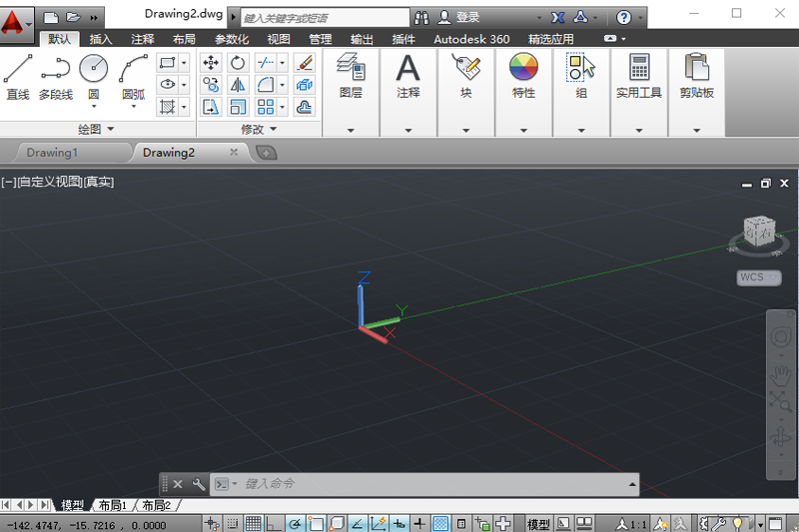Expand the Draw (绘图) panel

click(96, 130)
